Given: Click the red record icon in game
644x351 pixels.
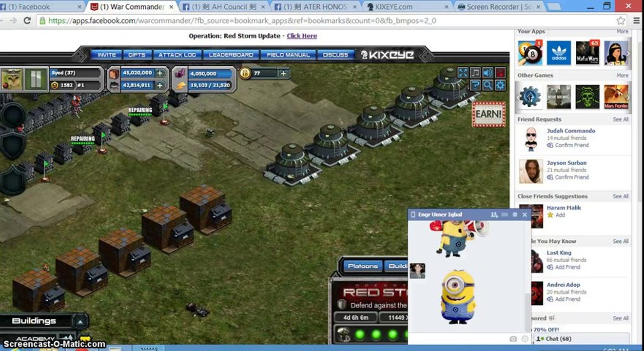Looking at the screenshot, I should [500, 73].
